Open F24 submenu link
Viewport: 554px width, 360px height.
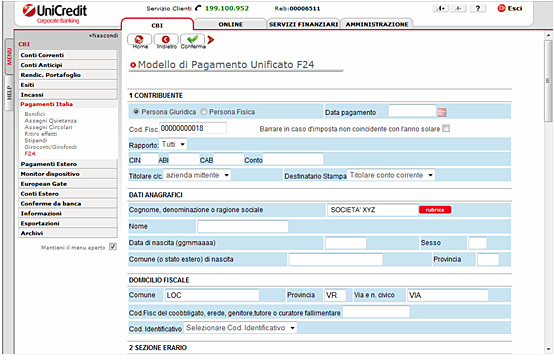(x=30, y=153)
